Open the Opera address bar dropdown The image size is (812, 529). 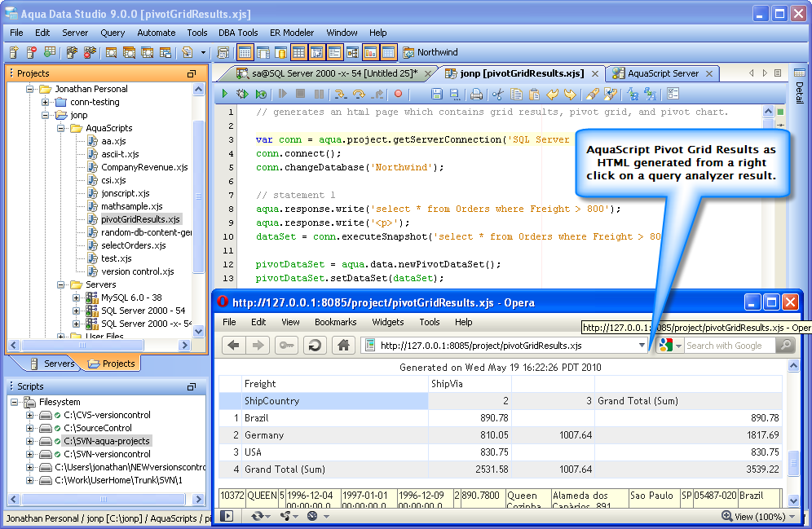[x=642, y=346]
